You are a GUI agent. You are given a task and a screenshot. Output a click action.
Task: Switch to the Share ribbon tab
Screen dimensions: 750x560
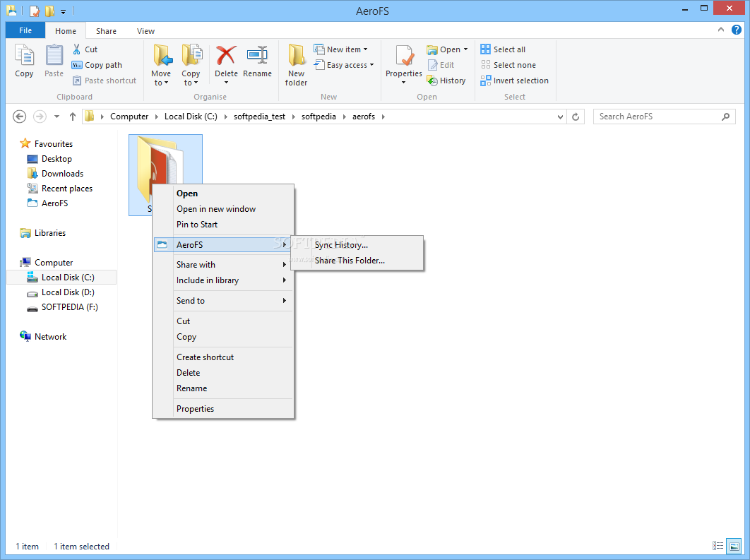tap(106, 31)
